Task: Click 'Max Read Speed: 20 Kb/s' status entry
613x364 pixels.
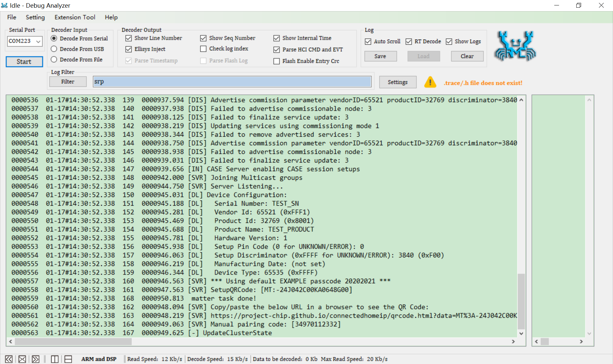Action: 354,359
